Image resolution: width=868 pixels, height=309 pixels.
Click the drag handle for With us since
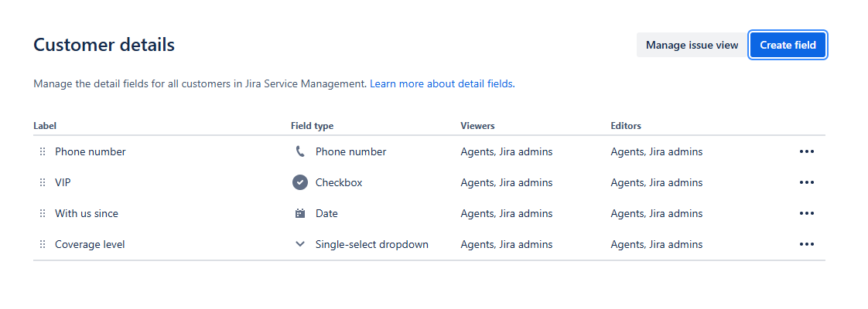[x=43, y=213]
